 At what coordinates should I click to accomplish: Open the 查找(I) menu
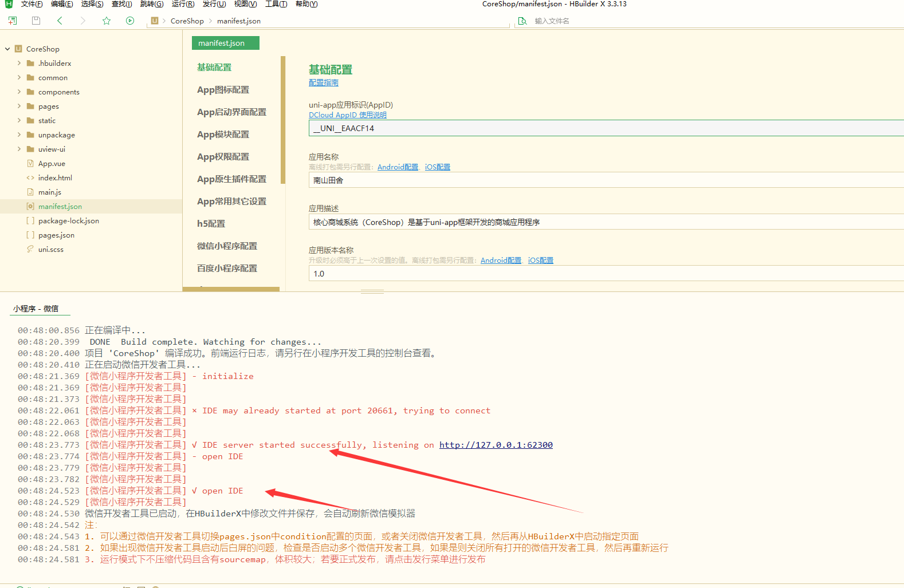coord(121,4)
